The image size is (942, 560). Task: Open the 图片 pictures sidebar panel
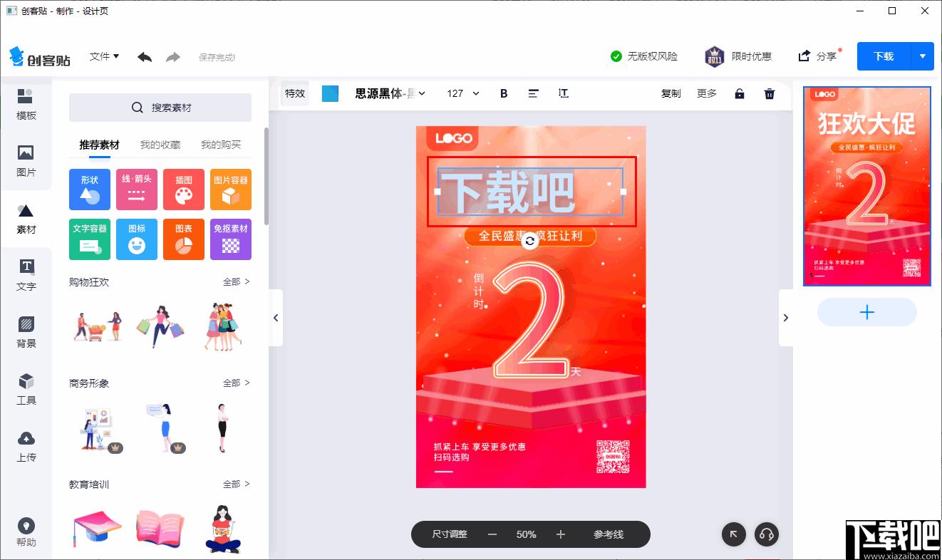coord(26,161)
